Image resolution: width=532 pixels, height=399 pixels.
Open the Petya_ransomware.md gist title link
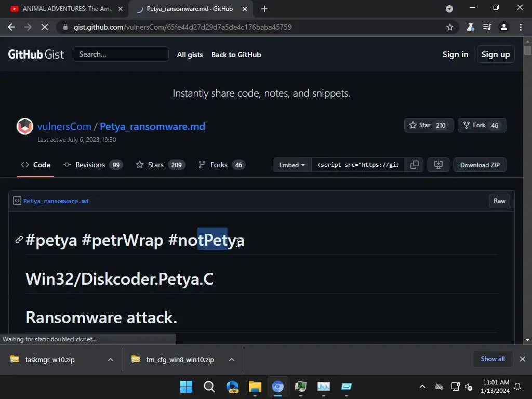(x=152, y=127)
